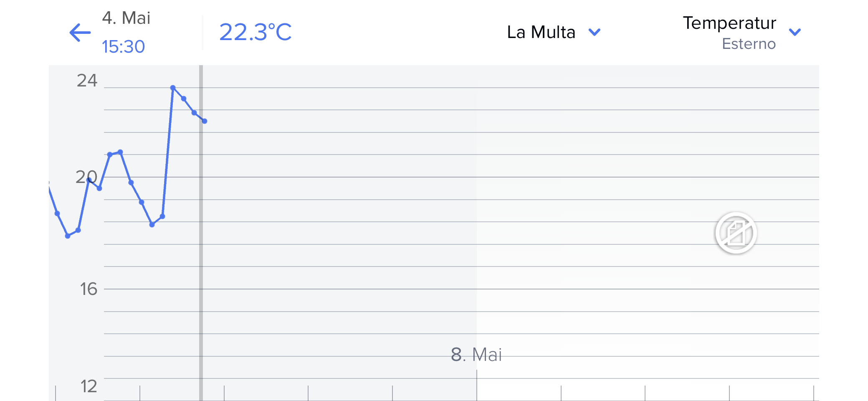Click the crossed-out no-data icon

pos(736,233)
